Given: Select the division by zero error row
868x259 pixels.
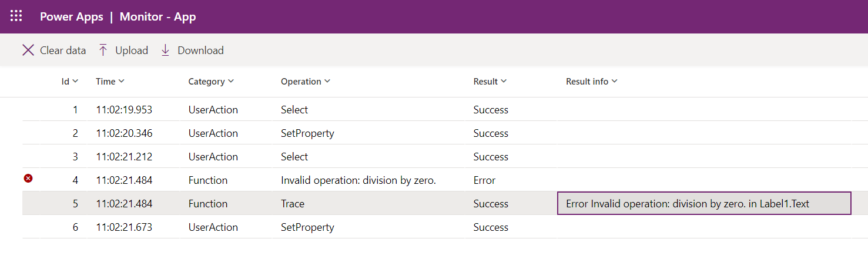Looking at the screenshot, I should pyautogui.click(x=358, y=180).
